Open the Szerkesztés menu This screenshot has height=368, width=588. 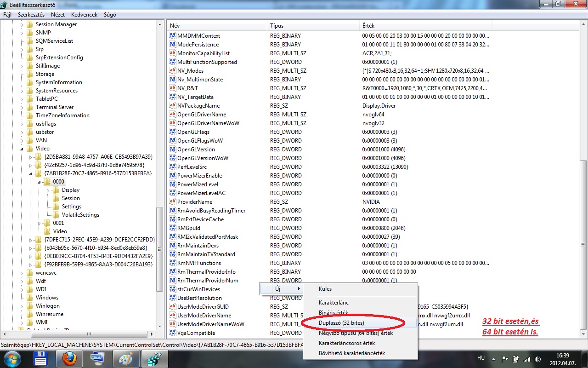31,15
